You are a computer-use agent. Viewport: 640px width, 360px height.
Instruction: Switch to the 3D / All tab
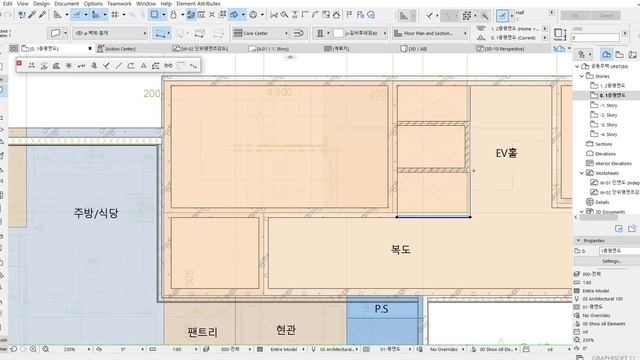pyautogui.click(x=413, y=49)
